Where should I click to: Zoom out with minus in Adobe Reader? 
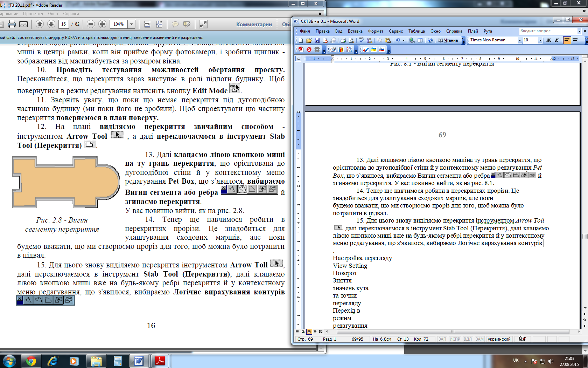tap(91, 24)
